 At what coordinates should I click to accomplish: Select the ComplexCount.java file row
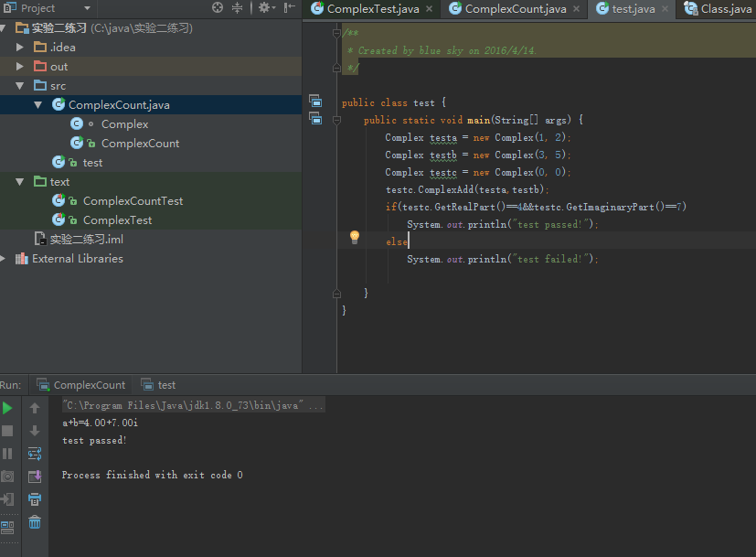click(151, 104)
